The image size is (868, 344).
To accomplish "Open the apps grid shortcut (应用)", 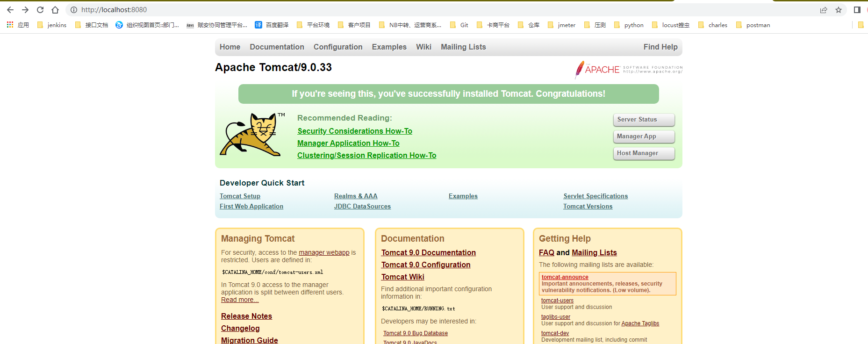I will [x=18, y=25].
